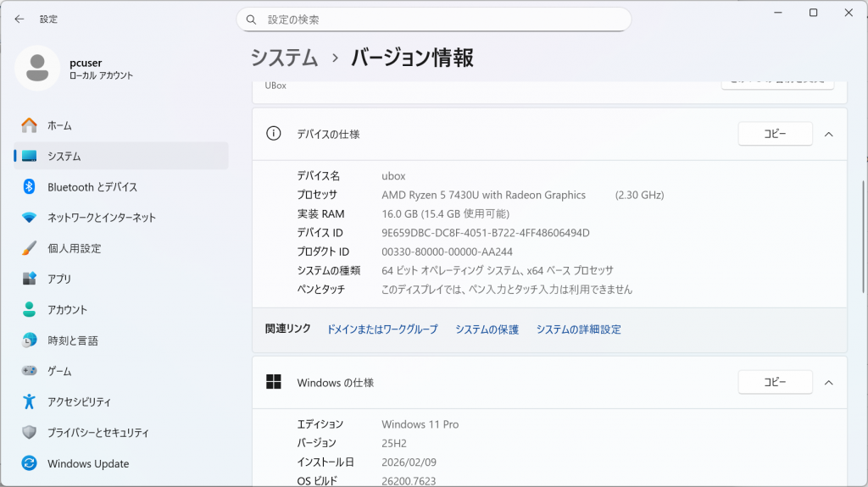Open the 時刻と言語 clock icon
868x487 pixels.
30,340
